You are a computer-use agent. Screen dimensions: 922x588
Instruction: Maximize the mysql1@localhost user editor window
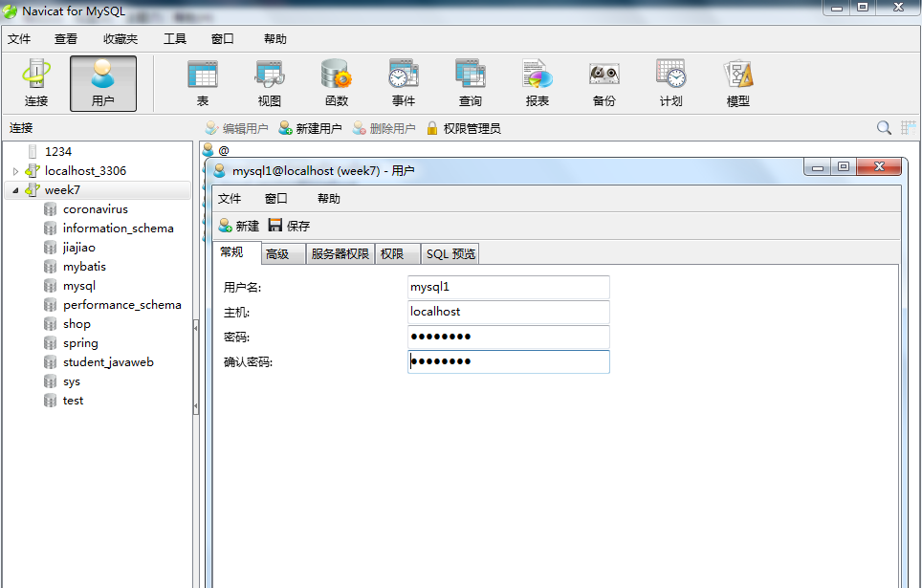844,167
